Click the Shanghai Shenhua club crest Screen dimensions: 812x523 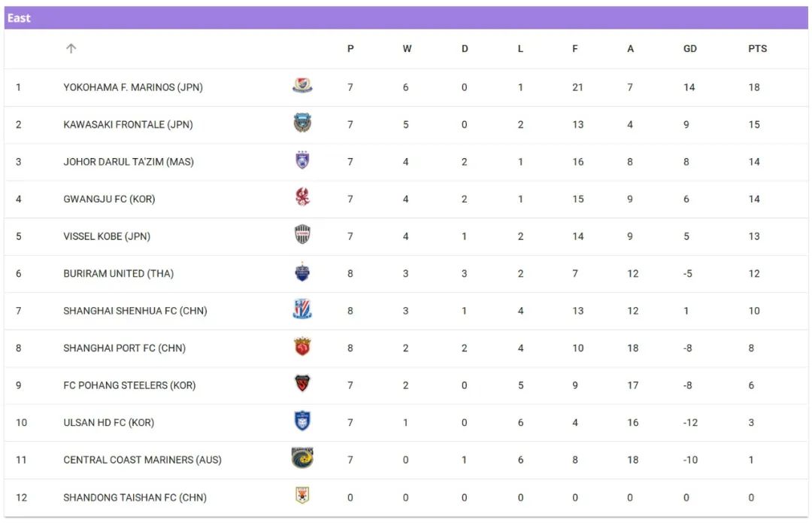[302, 310]
